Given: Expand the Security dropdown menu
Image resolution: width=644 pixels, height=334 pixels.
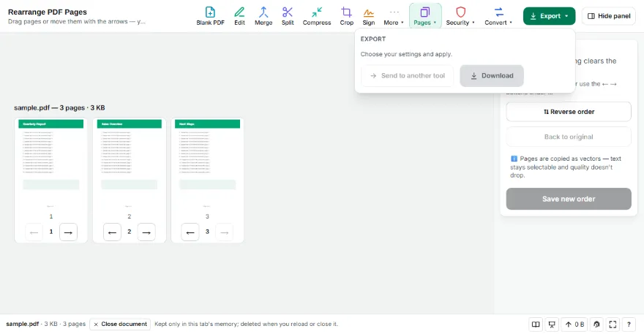Looking at the screenshot, I should (x=460, y=16).
